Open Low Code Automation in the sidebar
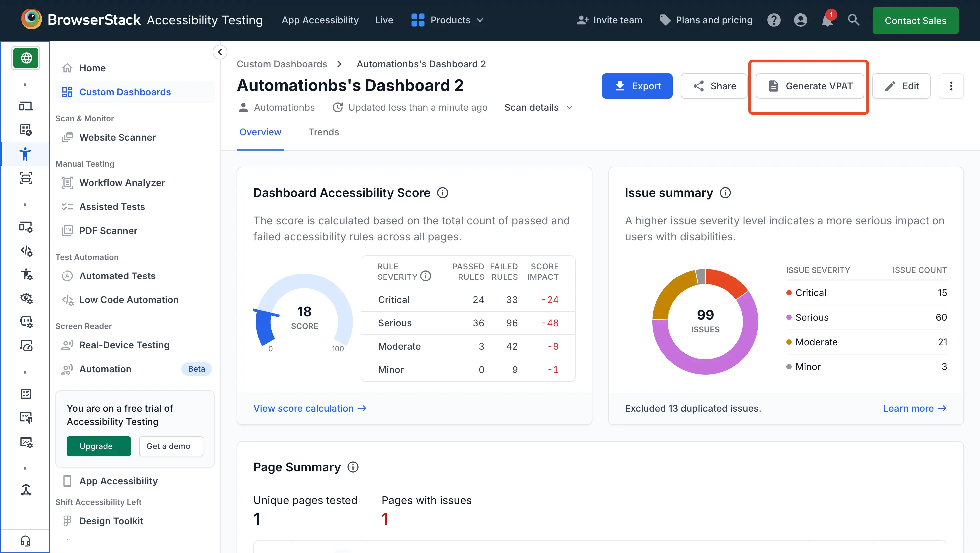This screenshot has height=553, width=980. pyautogui.click(x=135, y=300)
